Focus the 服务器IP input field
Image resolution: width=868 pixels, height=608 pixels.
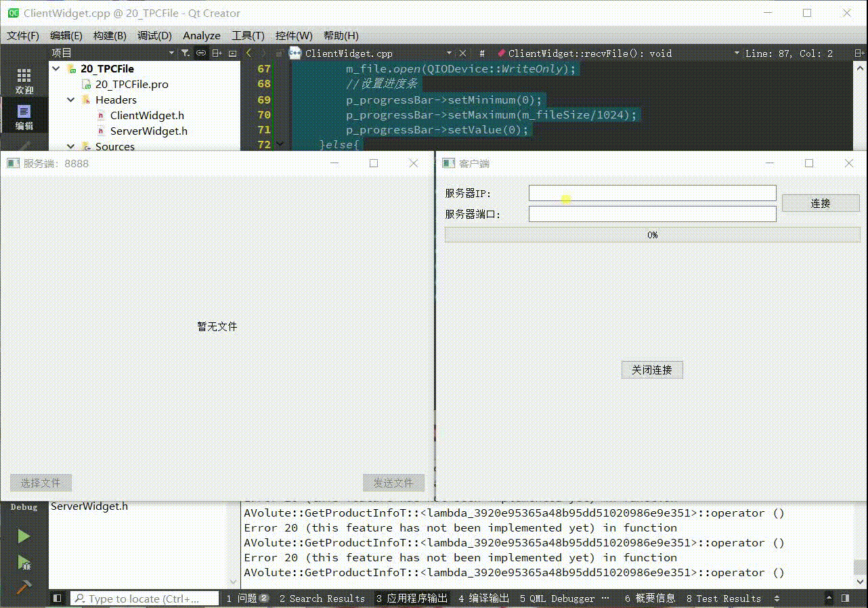coord(652,194)
